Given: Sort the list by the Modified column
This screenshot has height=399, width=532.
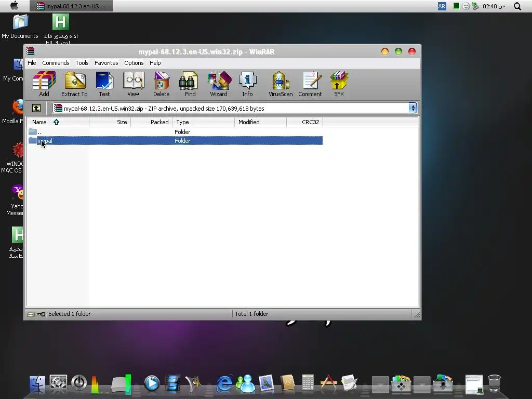Looking at the screenshot, I should [x=261, y=122].
